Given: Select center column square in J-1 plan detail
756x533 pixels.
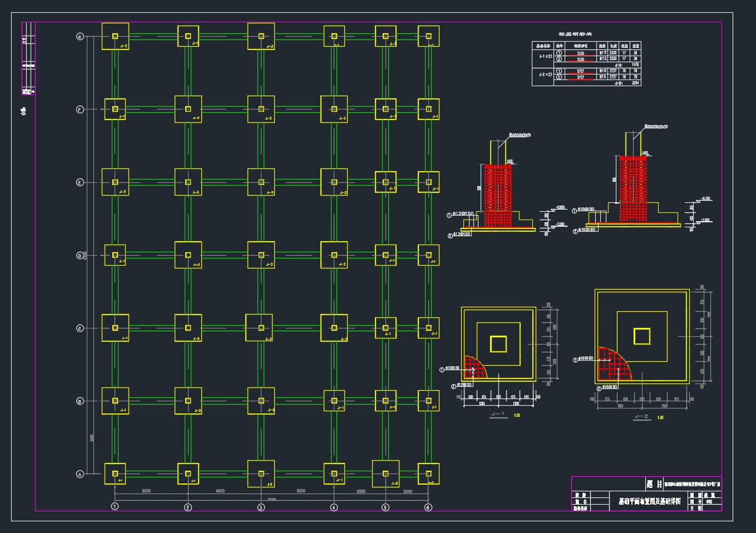Looking at the screenshot, I should (498, 344).
